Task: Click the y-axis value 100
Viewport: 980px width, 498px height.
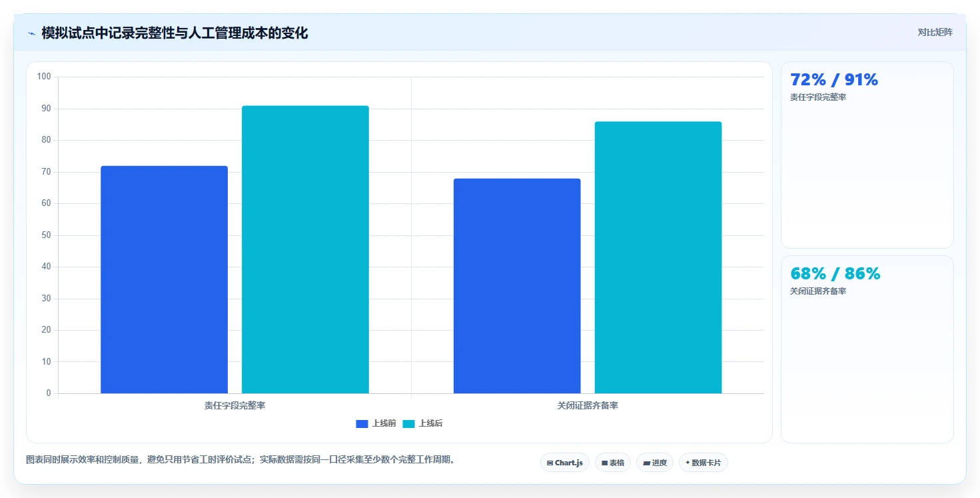Action: [x=44, y=77]
